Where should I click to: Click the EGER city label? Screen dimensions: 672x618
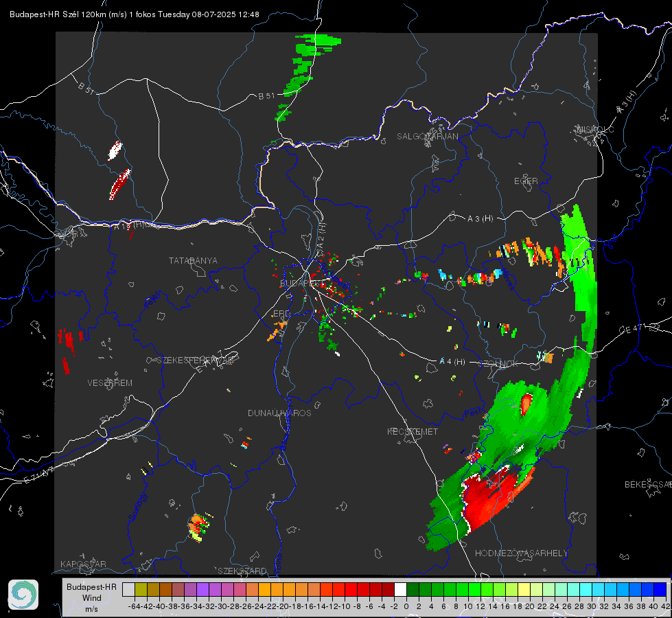pos(526,181)
